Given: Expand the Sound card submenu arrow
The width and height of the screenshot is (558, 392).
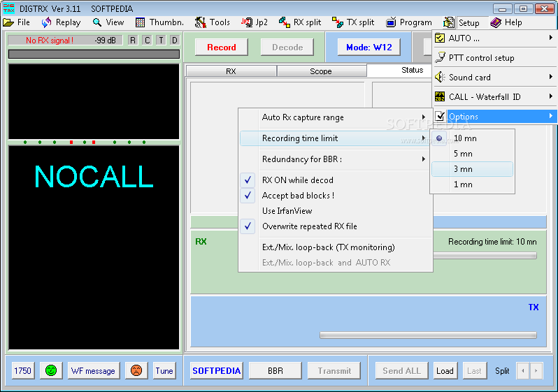Looking at the screenshot, I should click(550, 77).
